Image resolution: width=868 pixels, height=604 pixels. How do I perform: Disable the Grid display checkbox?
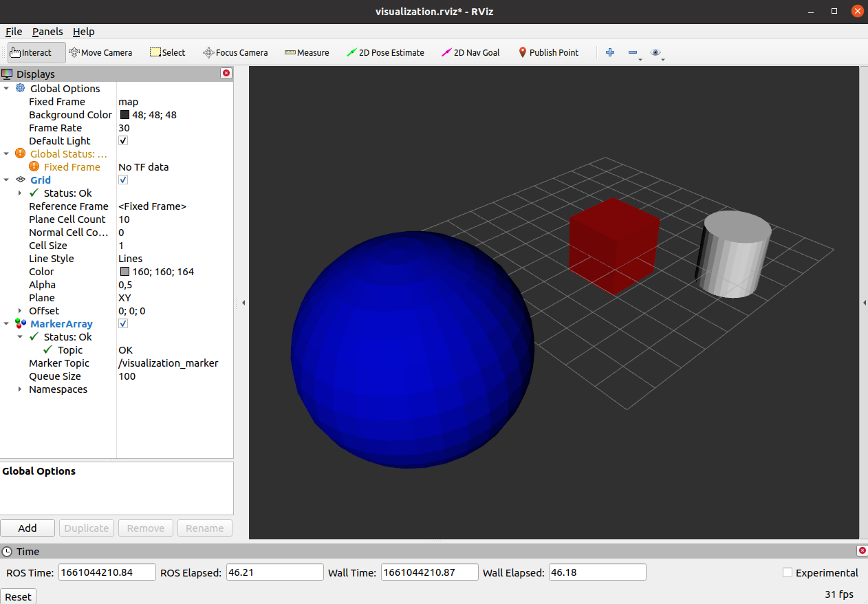tap(123, 180)
